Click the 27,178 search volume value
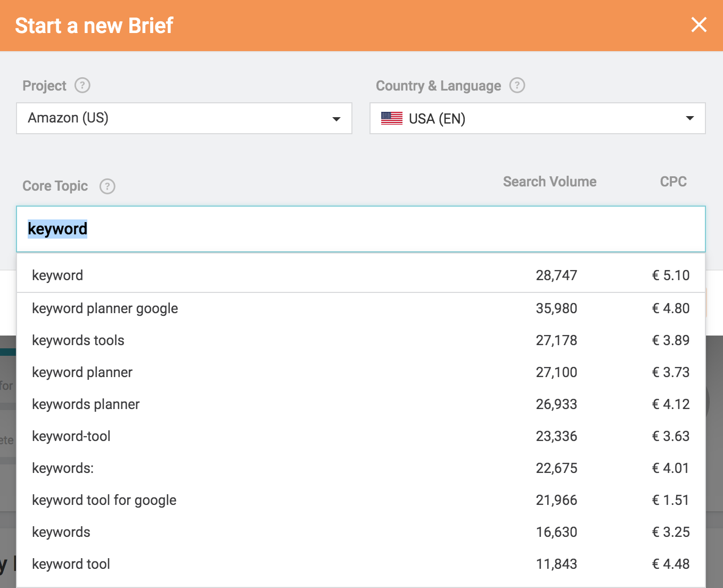This screenshot has width=723, height=588. (556, 340)
